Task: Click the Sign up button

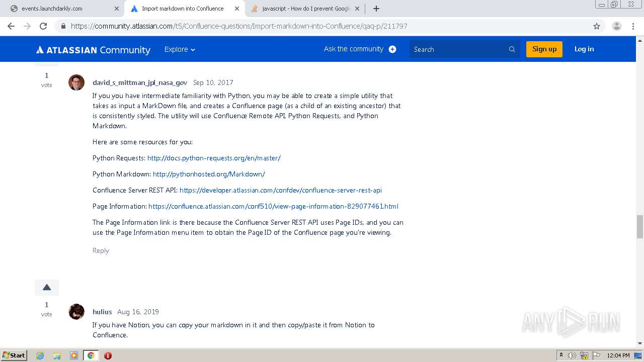Action: click(x=544, y=49)
